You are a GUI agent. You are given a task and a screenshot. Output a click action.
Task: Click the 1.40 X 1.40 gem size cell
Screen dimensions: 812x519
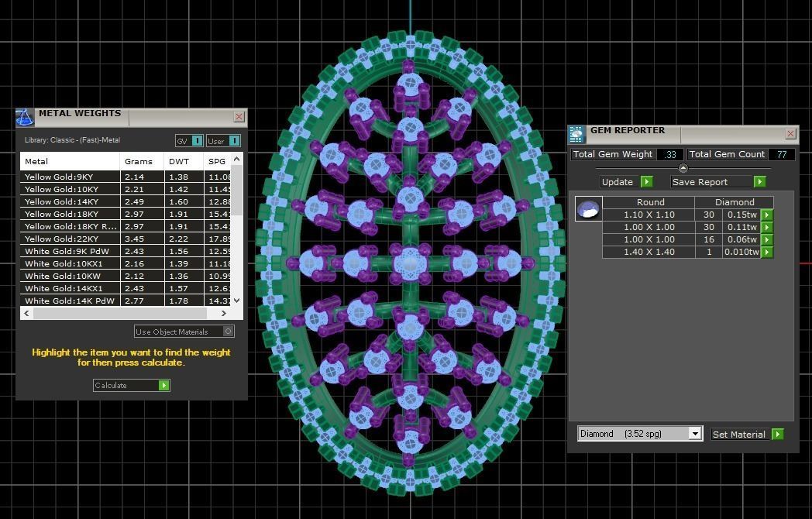(x=649, y=253)
